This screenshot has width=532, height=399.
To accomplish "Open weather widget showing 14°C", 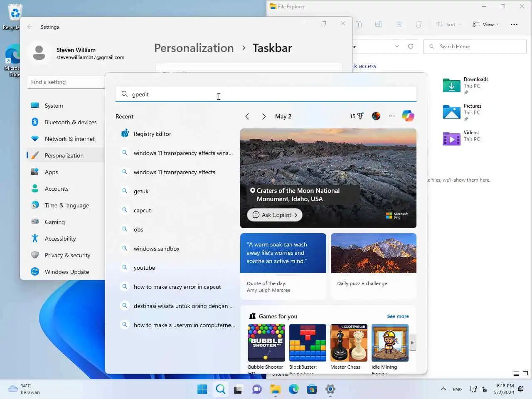I will 25,389.
